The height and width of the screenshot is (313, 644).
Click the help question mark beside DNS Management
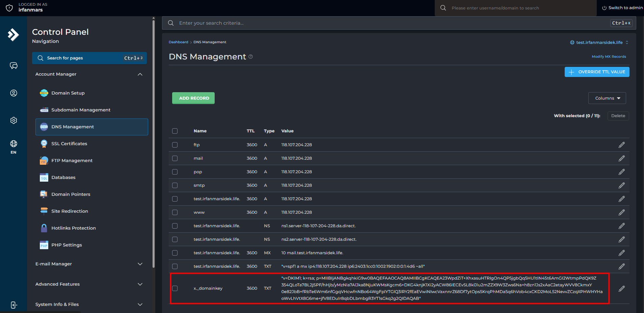point(251,56)
